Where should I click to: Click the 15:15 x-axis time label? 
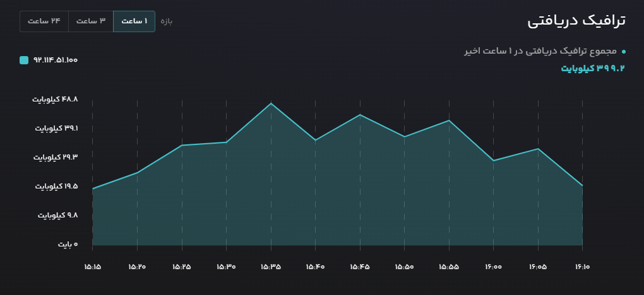[x=92, y=267]
